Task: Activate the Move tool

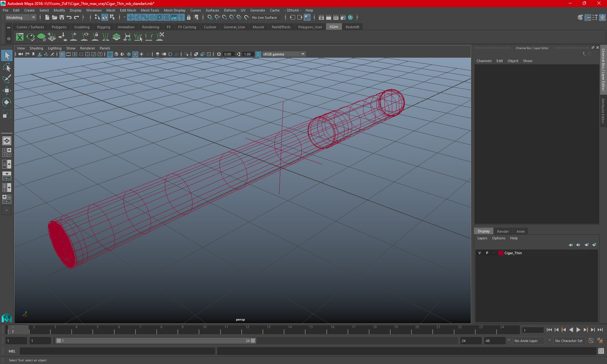Action: point(7,90)
